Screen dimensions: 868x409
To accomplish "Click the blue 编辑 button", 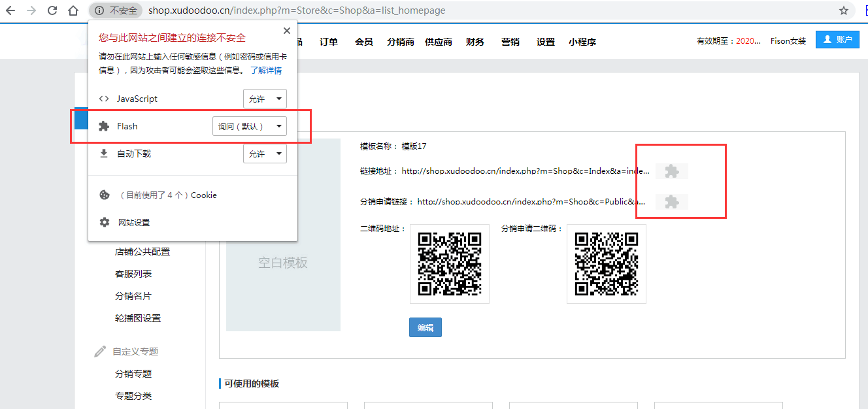I will click(426, 327).
